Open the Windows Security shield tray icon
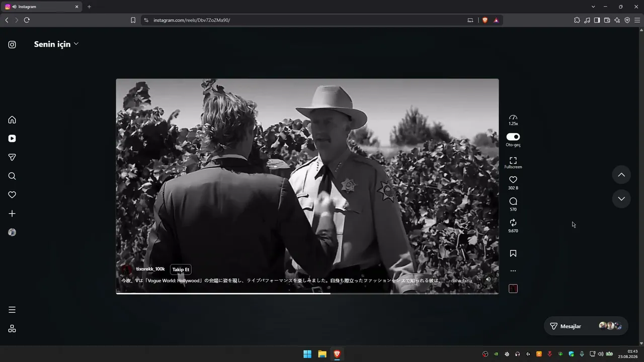644x362 pixels. 571,354
